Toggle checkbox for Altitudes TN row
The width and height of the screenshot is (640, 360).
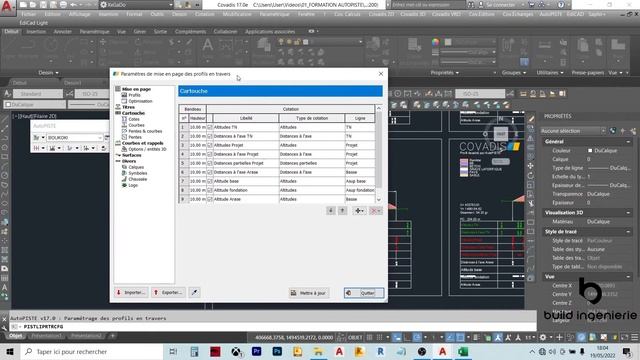pos(210,127)
